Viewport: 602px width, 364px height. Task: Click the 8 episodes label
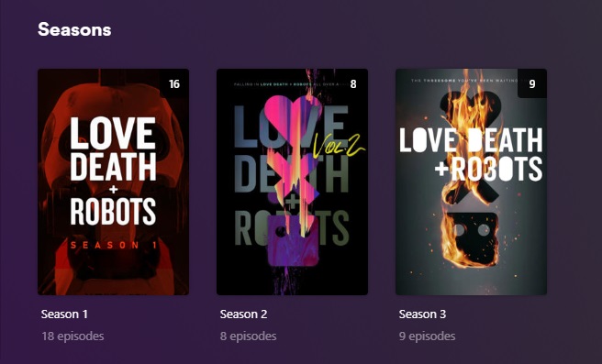[x=248, y=336]
